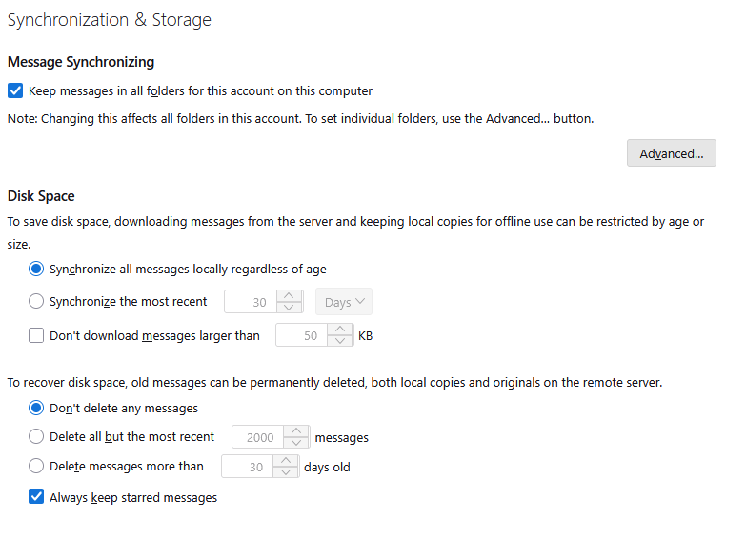The width and height of the screenshot is (746, 560).
Task: Decrease the days old value down arrow
Action: point(286,472)
